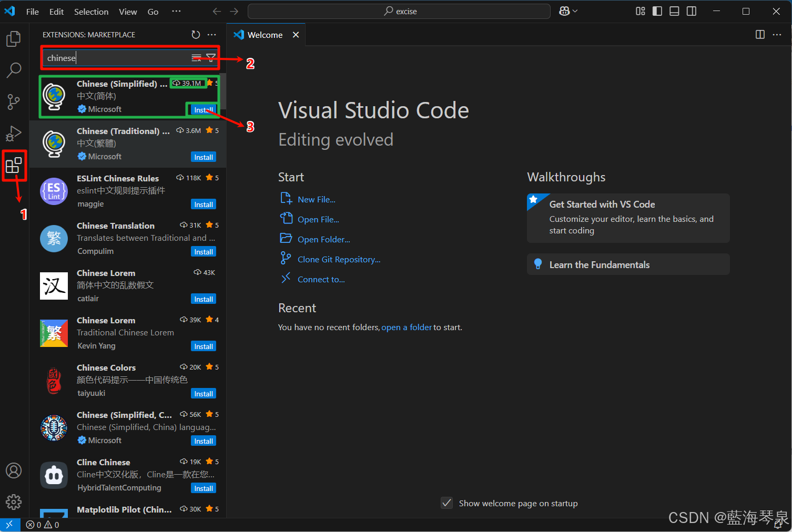Viewport: 792px width, 532px height.
Task: Click the New File link
Action: click(317, 199)
